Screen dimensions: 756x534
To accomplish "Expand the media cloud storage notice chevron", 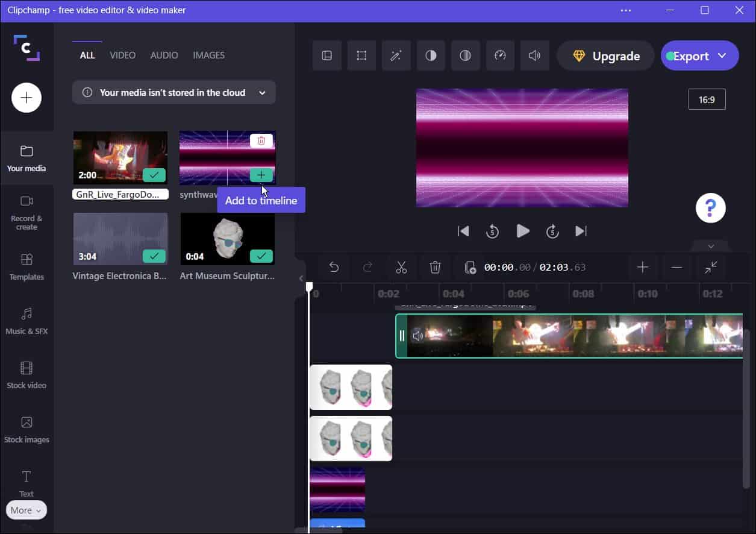I will tap(262, 92).
